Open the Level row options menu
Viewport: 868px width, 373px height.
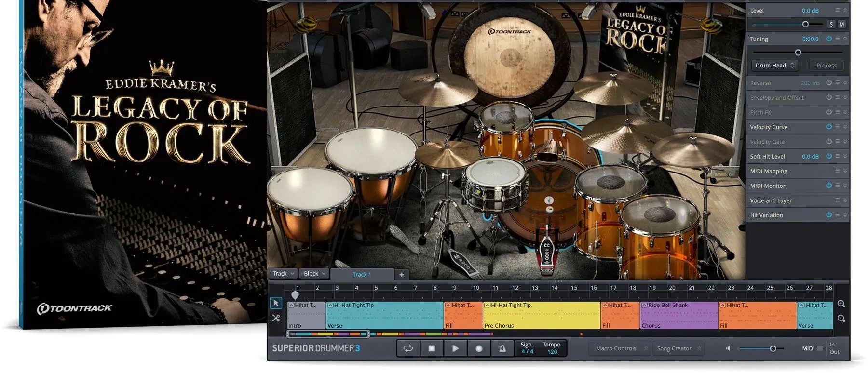coord(838,10)
